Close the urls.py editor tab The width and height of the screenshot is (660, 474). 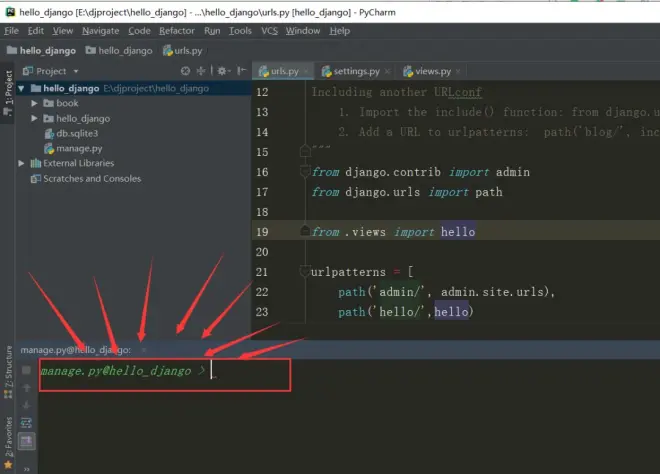306,71
